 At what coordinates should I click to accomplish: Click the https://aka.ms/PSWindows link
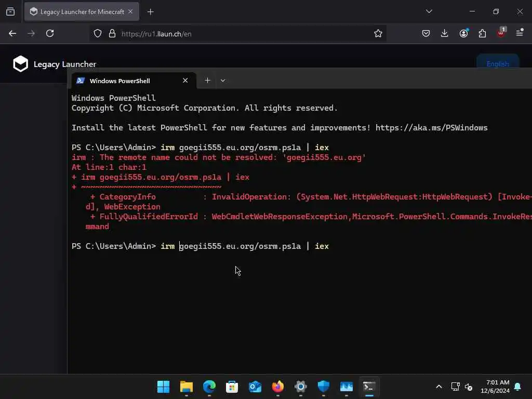431,128
